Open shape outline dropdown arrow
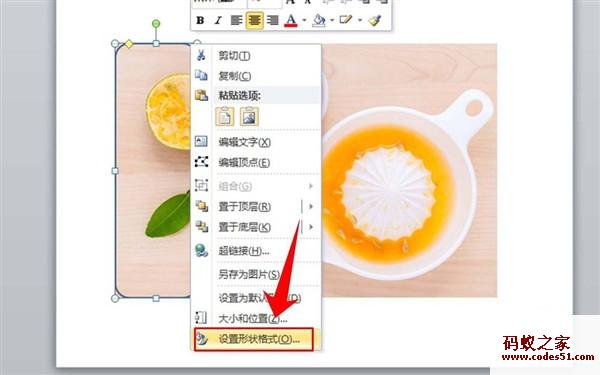Viewport: 600px width, 375px height. click(360, 20)
